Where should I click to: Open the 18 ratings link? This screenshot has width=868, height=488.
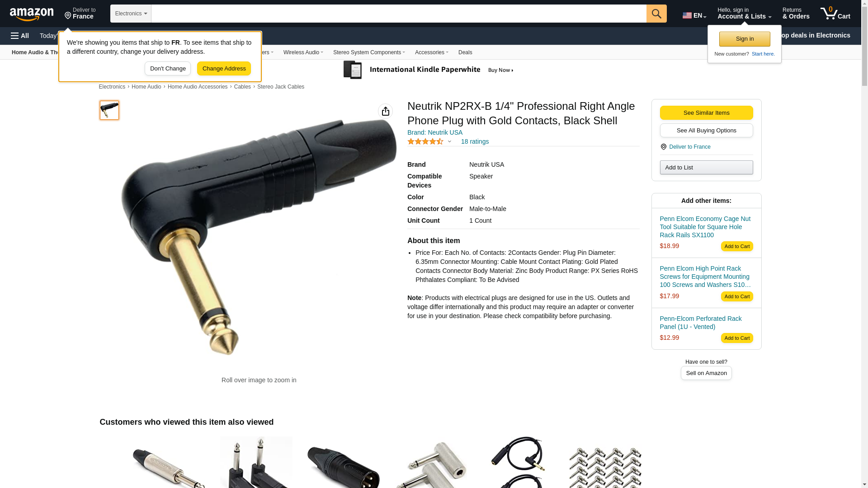(x=475, y=141)
